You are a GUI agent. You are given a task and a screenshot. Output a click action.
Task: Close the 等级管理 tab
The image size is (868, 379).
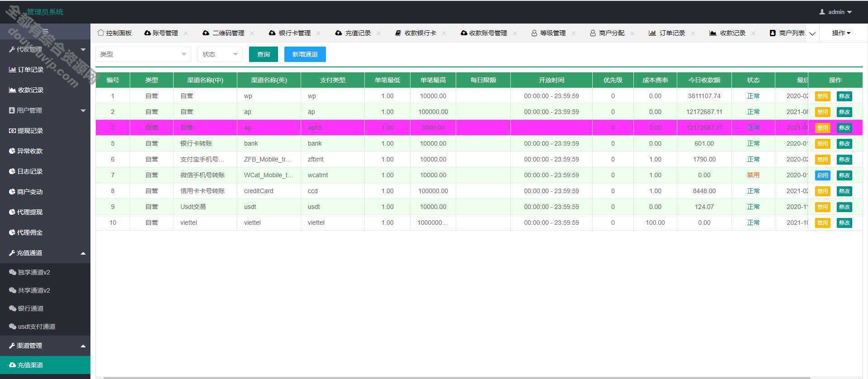(x=574, y=33)
